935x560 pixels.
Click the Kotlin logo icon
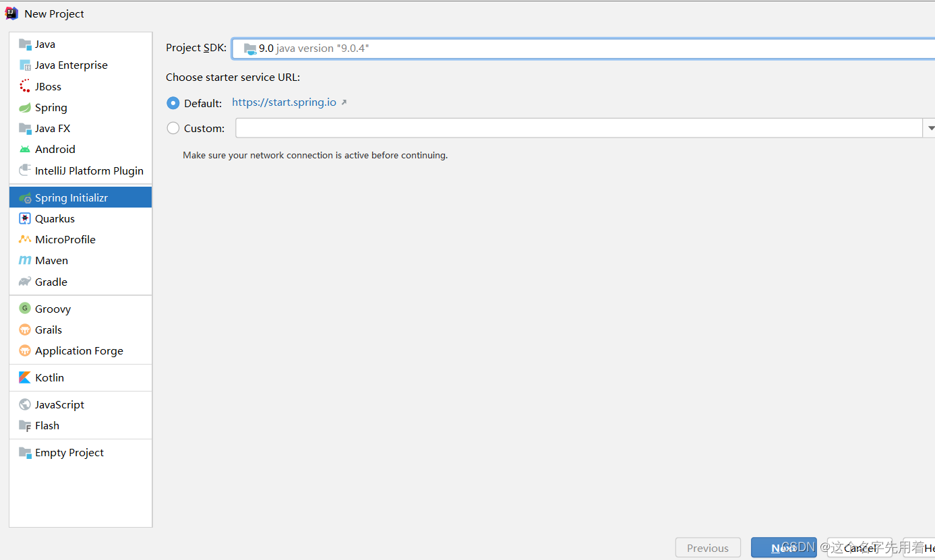tap(25, 378)
